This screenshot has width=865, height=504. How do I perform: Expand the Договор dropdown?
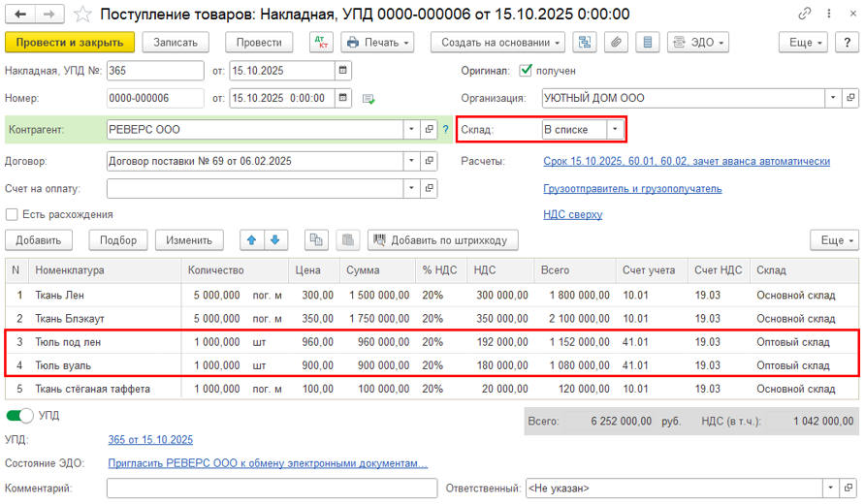point(411,161)
